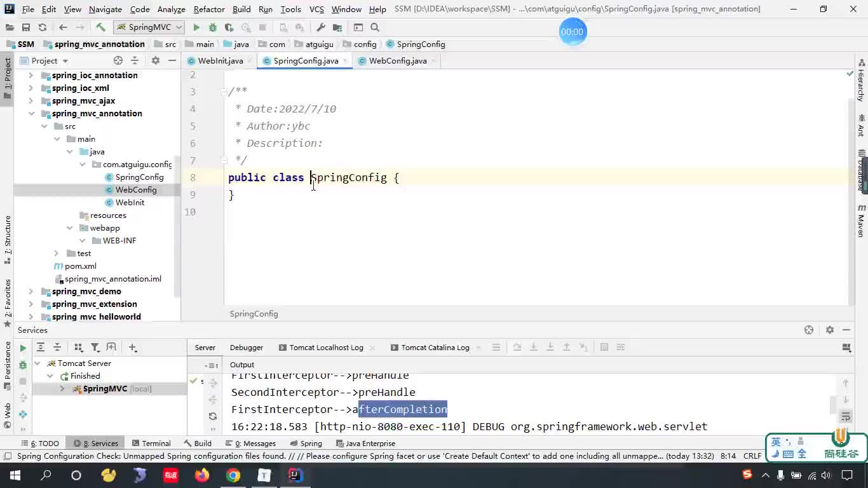
Task: Expand the spring_mvc_ajax module
Action: (31, 100)
